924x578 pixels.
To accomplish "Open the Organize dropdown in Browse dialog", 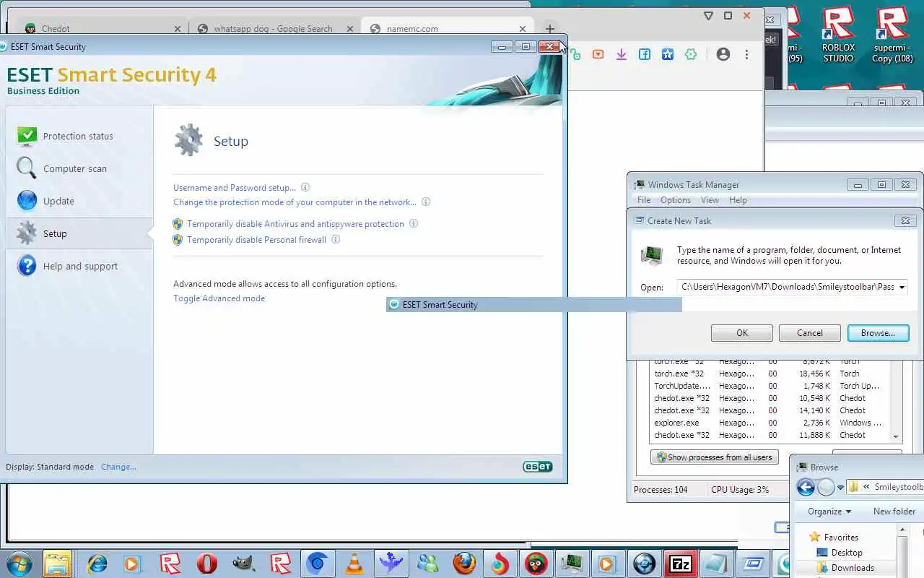I will pyautogui.click(x=829, y=511).
